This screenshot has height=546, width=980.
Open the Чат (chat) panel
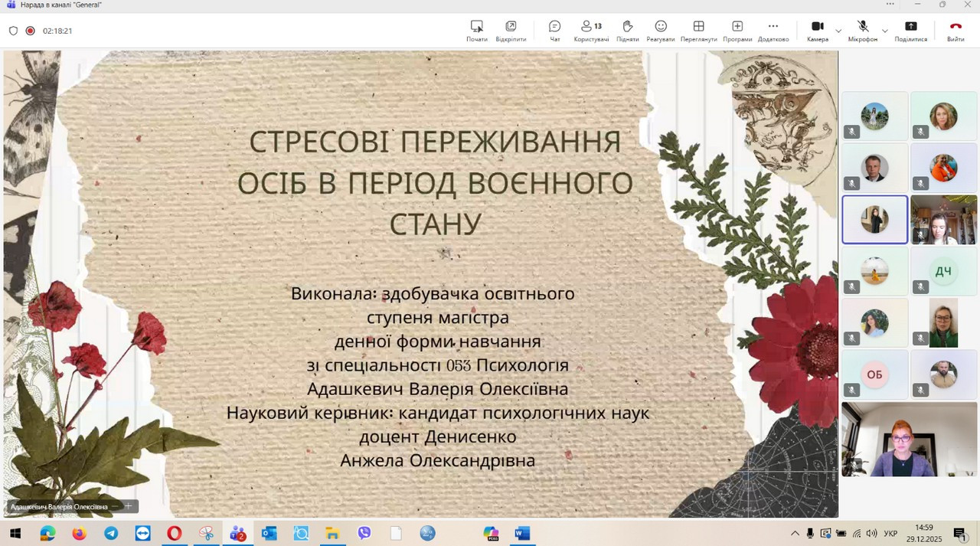point(554,30)
